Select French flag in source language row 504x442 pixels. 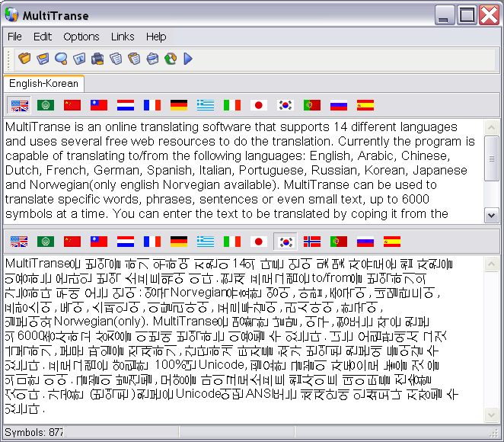152,105
